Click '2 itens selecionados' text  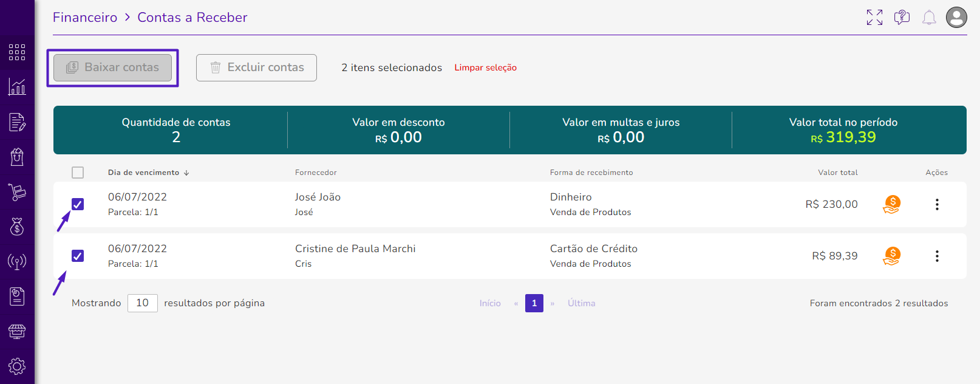[x=392, y=67]
